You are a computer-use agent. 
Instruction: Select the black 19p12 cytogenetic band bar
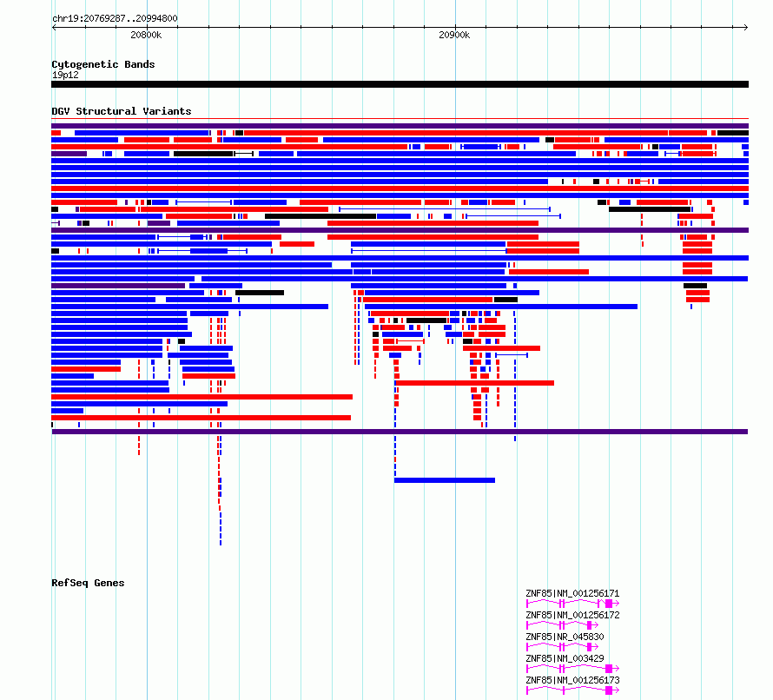400,84
